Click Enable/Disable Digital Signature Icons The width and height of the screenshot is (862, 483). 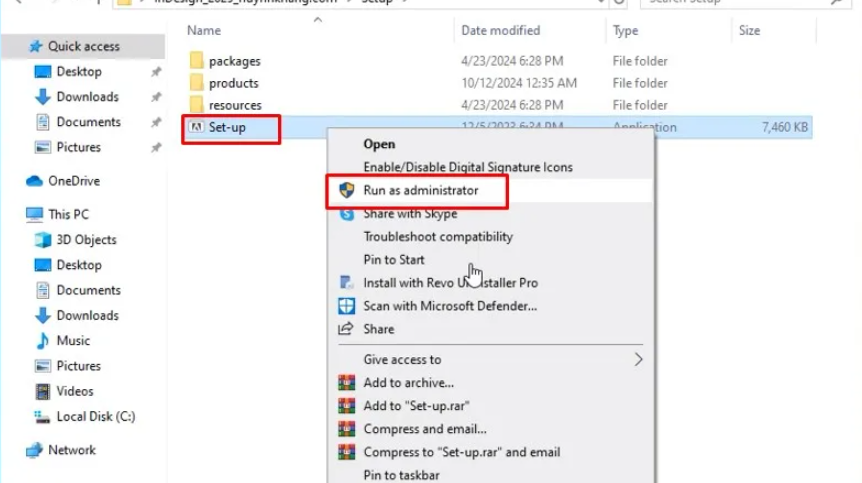[x=468, y=167]
